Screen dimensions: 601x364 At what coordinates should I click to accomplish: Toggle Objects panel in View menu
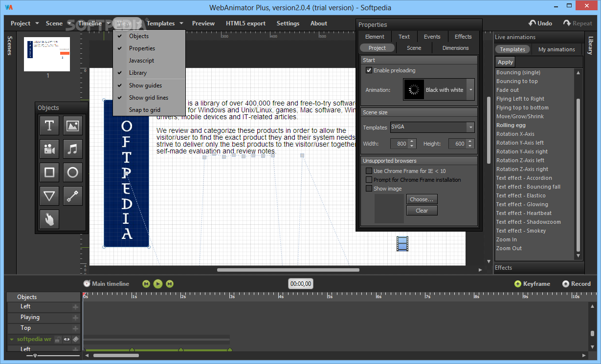149,36
